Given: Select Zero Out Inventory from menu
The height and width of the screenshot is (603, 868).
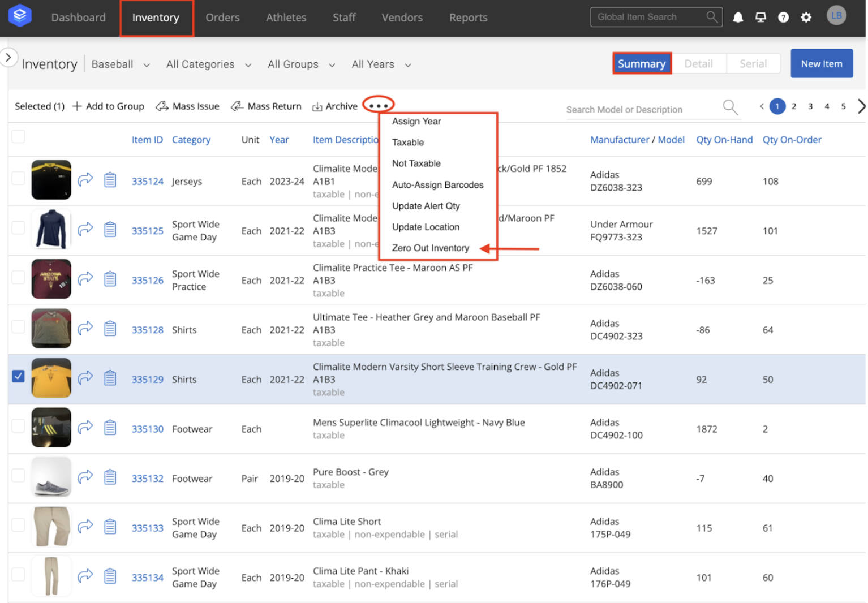Looking at the screenshot, I should pos(430,248).
